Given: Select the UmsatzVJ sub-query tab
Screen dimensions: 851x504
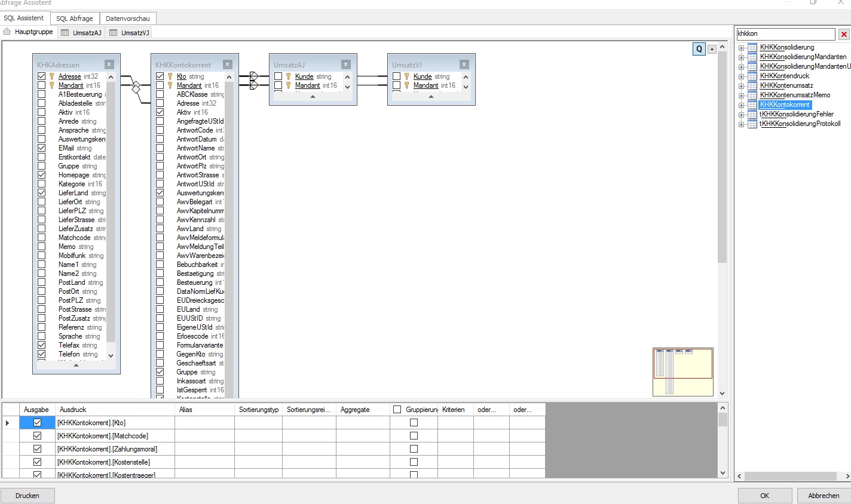Looking at the screenshot, I should point(130,32).
